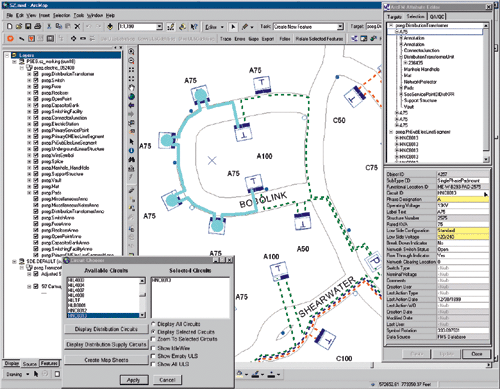Select Display All Circuits radio button
This screenshot has width=500, height=389.
point(154,324)
